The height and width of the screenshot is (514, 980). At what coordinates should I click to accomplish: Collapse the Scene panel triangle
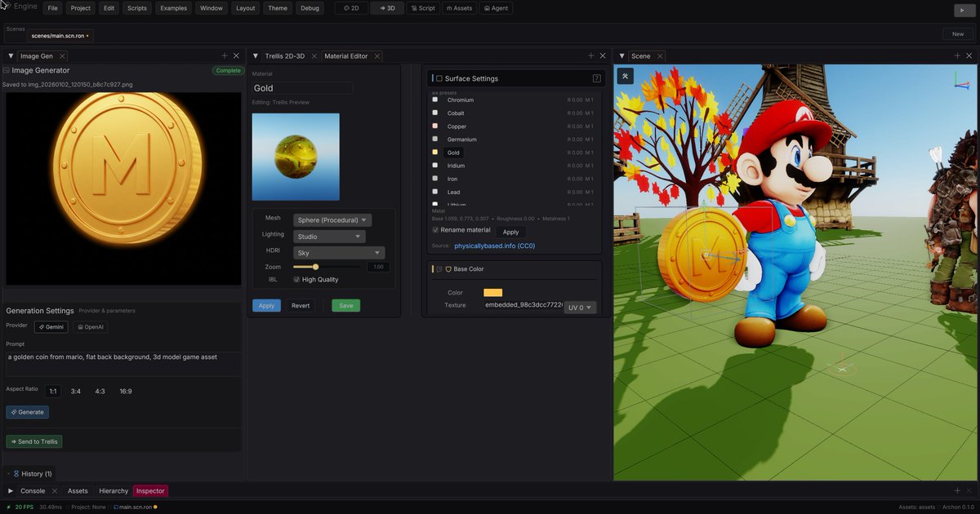coord(621,56)
